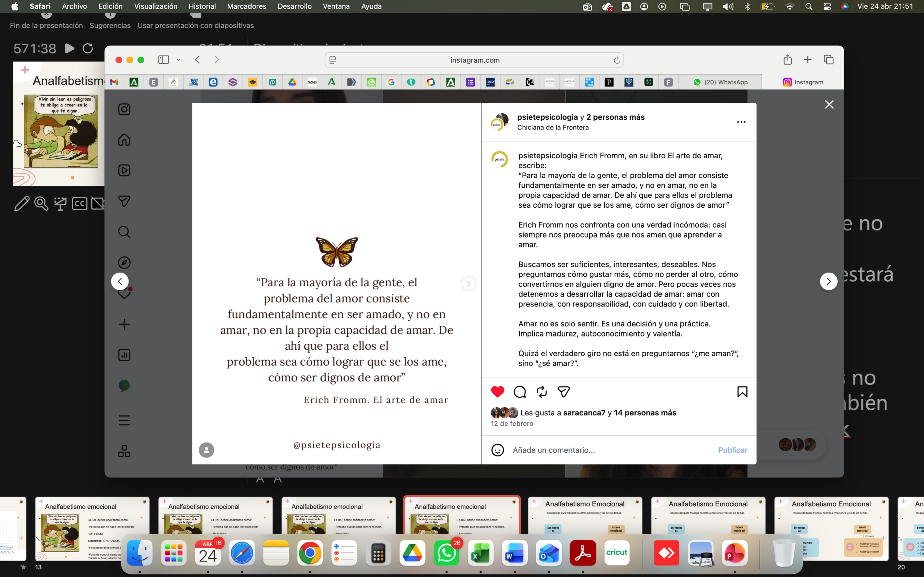Image resolution: width=924 pixels, height=577 pixels.
Task: Expand the sidebar options dropdown chevron
Action: (178, 60)
